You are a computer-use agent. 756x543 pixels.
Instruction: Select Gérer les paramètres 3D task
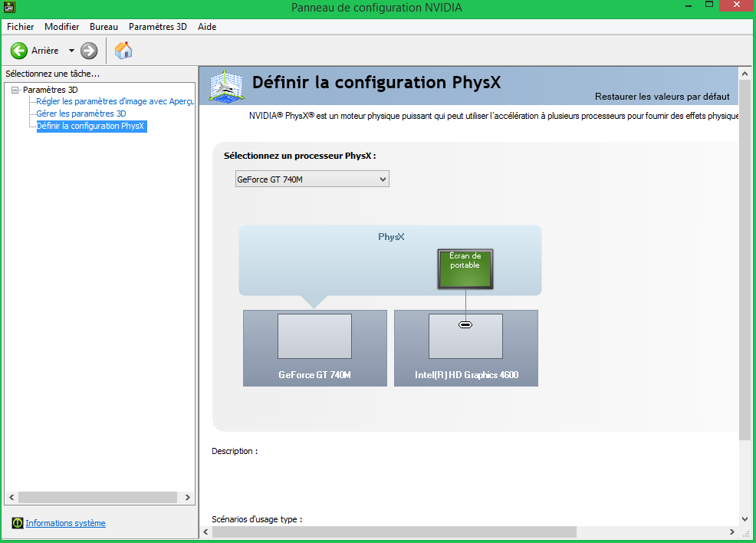(x=81, y=114)
